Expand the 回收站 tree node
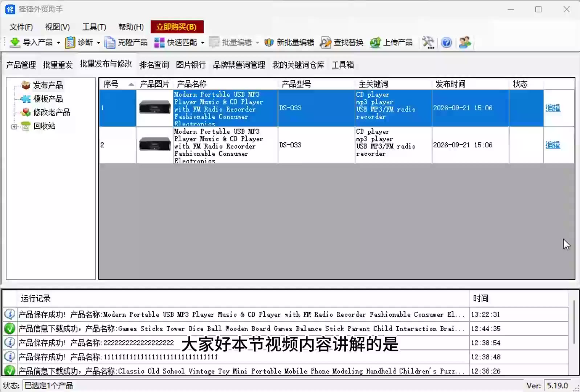This screenshot has width=580, height=392. tap(14, 126)
